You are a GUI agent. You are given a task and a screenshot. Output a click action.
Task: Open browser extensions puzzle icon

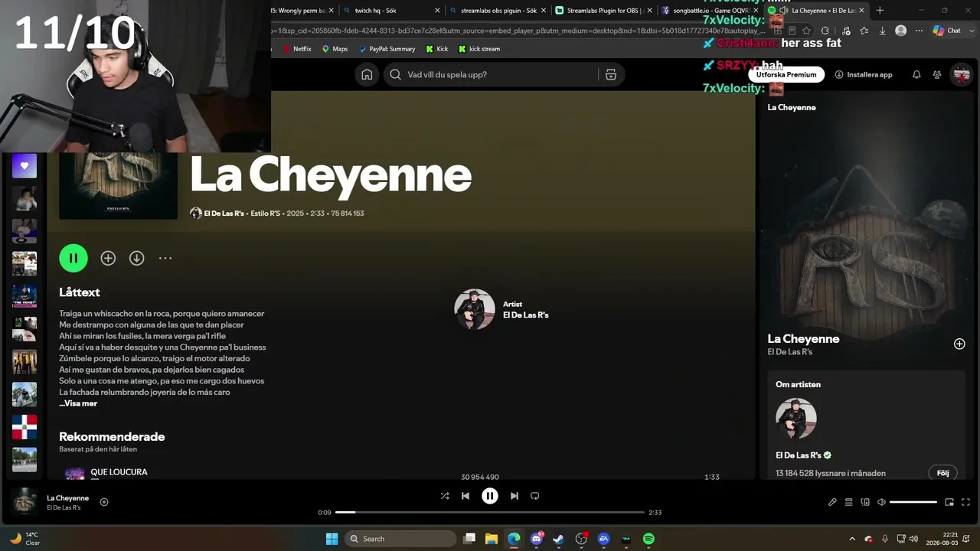[825, 31]
